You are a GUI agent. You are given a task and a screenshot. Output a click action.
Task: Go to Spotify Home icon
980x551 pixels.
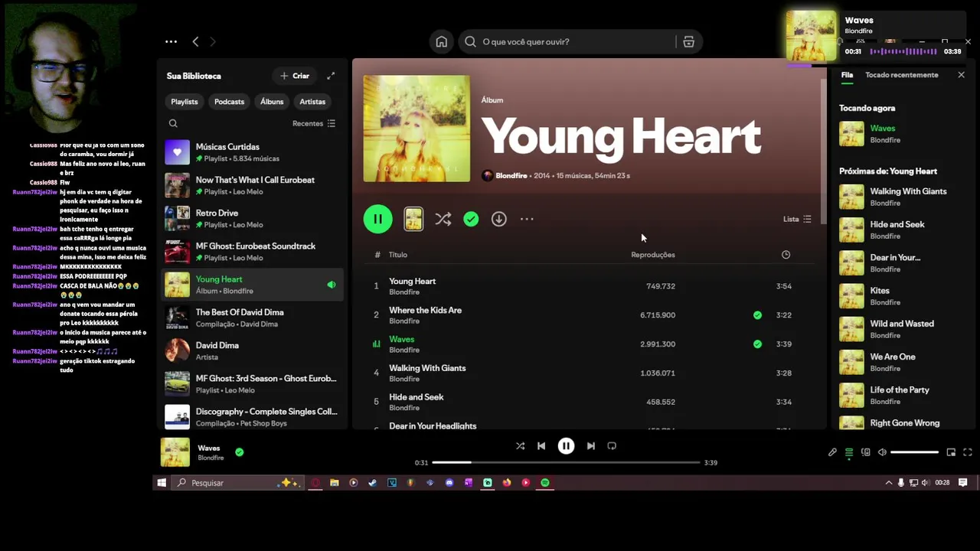[442, 41]
